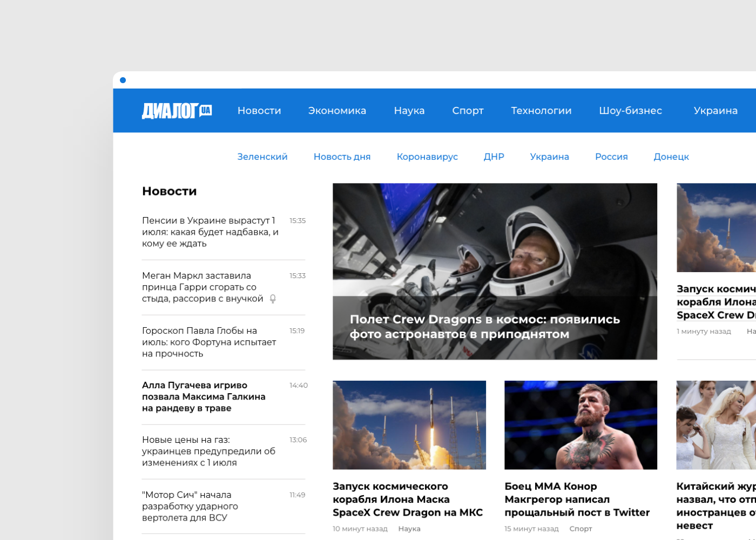Select the Спорт menu item
The height and width of the screenshot is (540, 756).
point(468,111)
